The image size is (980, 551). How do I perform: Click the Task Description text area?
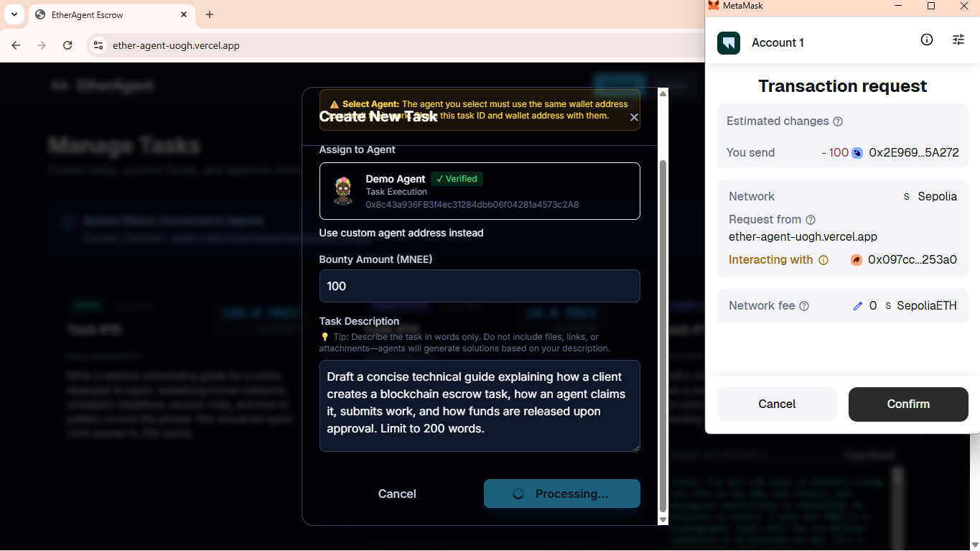(x=480, y=406)
